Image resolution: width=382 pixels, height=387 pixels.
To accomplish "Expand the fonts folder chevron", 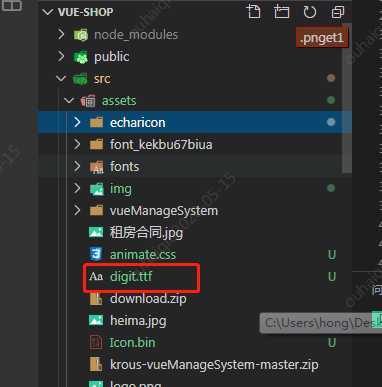I will [77, 166].
